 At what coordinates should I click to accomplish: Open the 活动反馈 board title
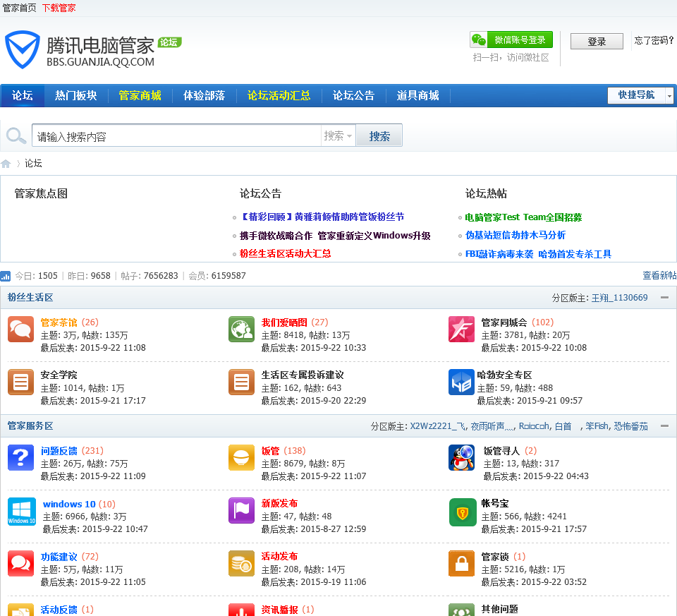(59, 610)
